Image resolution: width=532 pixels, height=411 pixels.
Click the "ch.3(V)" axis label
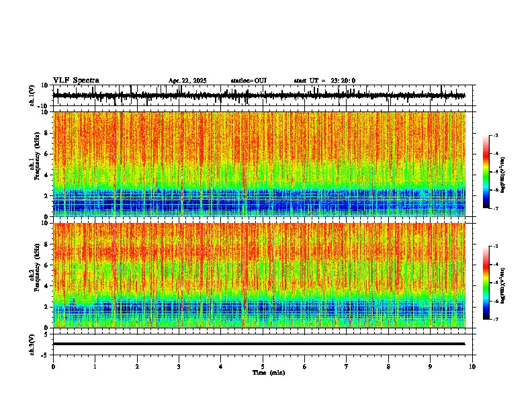click(x=32, y=345)
